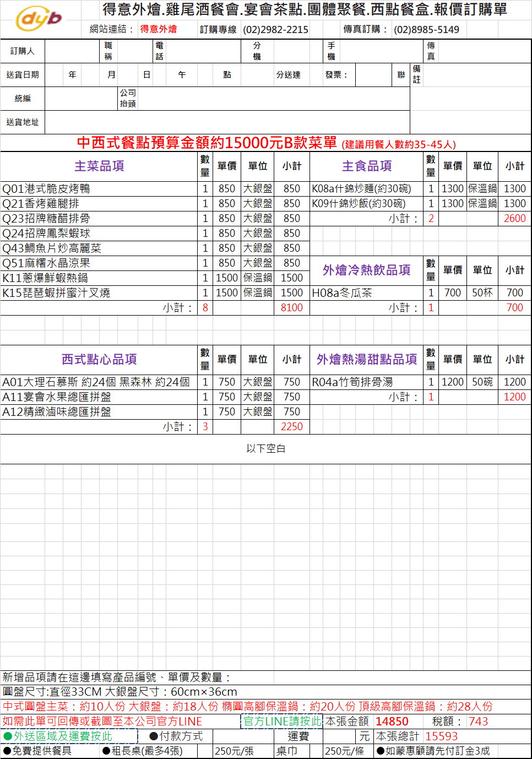Select the main dish subtotal 8100
The image size is (532, 759).
point(292,307)
